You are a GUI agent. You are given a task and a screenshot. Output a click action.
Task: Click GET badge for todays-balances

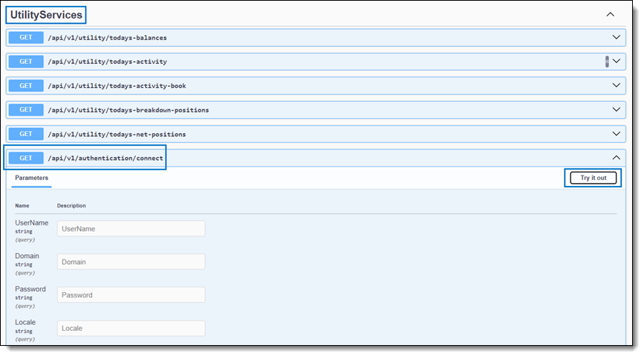pyautogui.click(x=26, y=37)
